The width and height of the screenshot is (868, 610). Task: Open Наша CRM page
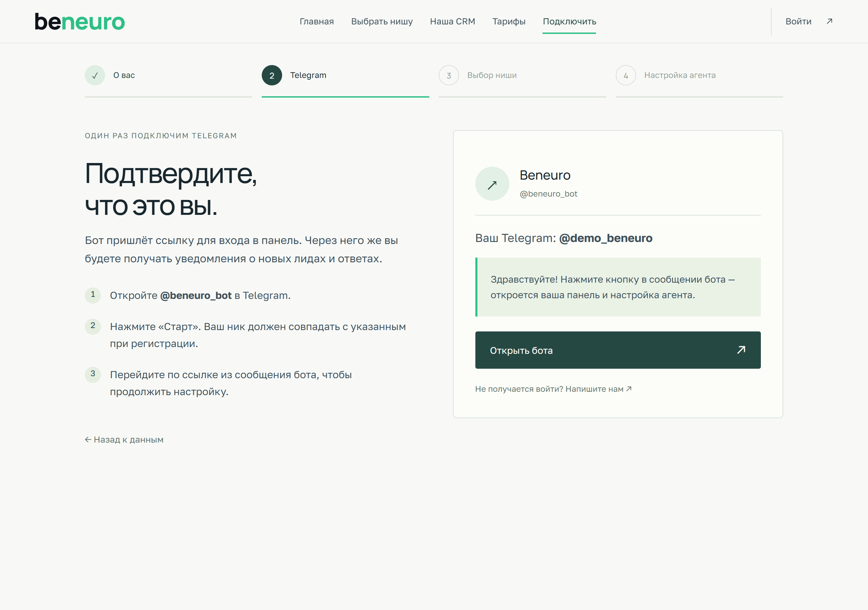click(x=452, y=22)
